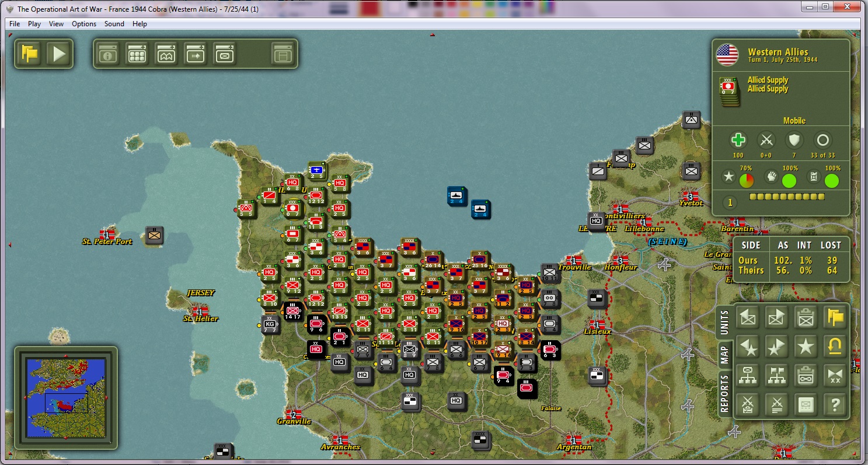Viewport: 868px width, 465px height.
Task: Select the previous unit icon with left arrow
Action: coord(748,317)
